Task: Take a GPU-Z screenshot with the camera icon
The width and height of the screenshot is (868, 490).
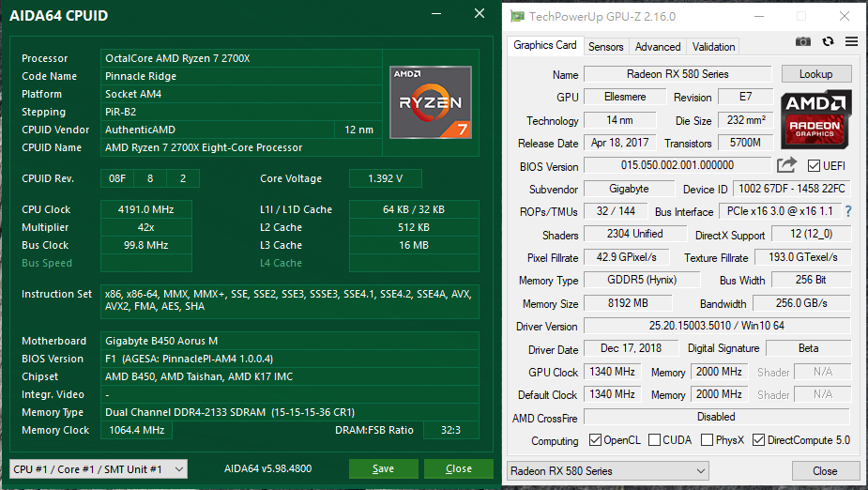Action: point(802,41)
